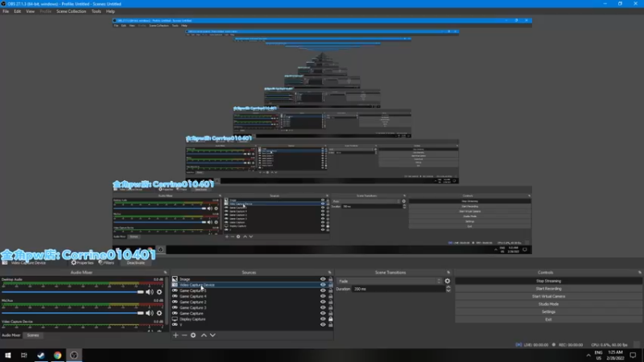Add a new source with plus

175,335
